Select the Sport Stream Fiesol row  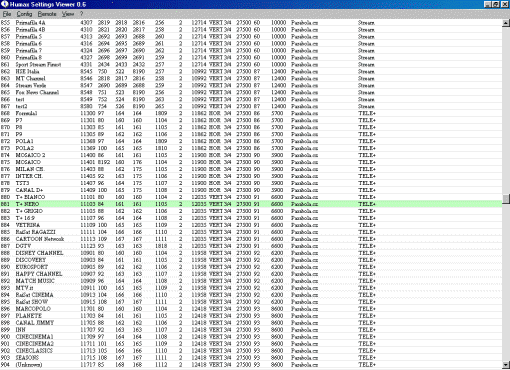pyautogui.click(x=251, y=64)
